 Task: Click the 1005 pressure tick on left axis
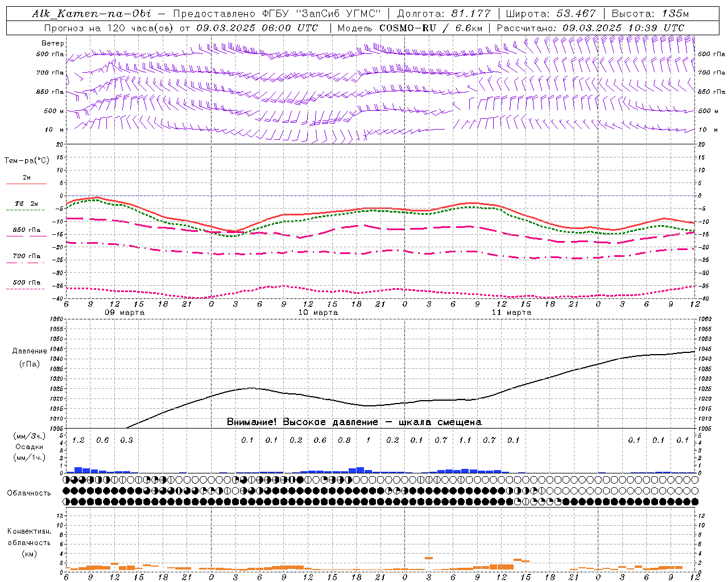point(56,429)
